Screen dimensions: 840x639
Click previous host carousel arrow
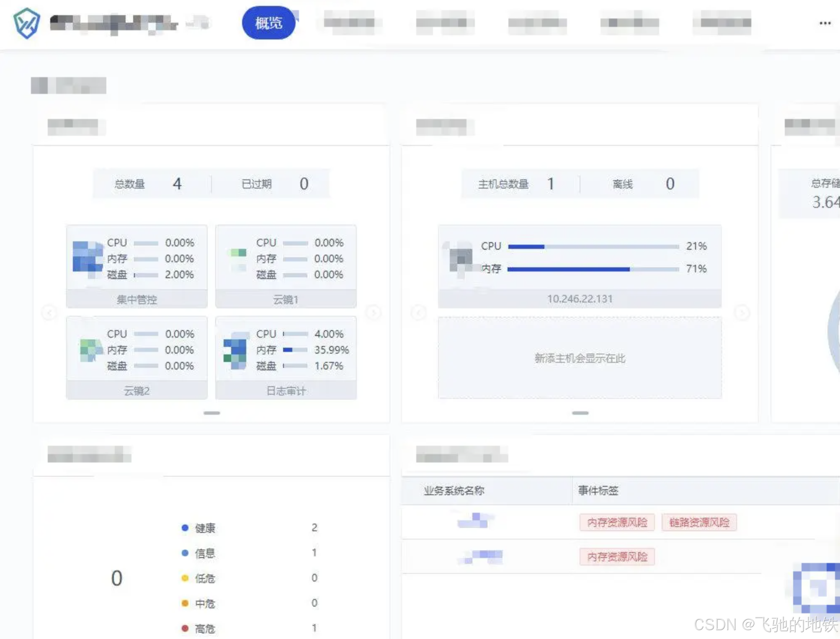tap(419, 312)
